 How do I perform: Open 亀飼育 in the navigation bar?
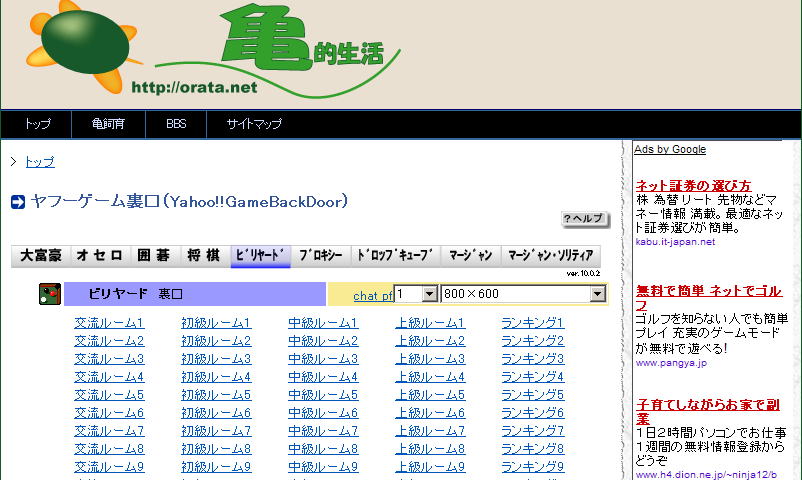(x=108, y=124)
